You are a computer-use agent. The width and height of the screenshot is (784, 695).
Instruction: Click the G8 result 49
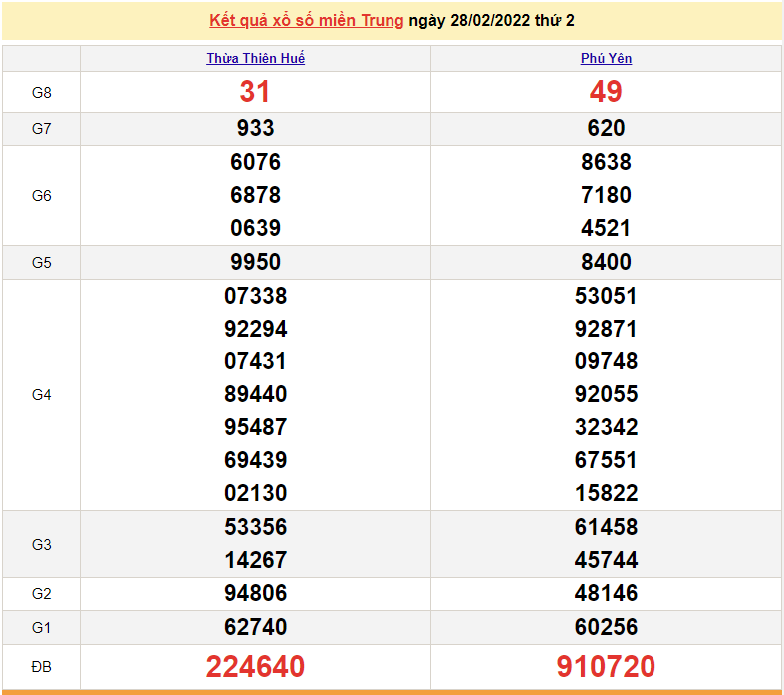tap(606, 92)
